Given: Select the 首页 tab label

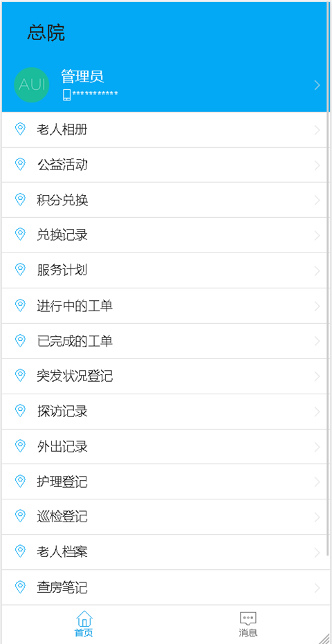Looking at the screenshot, I should point(84,632).
